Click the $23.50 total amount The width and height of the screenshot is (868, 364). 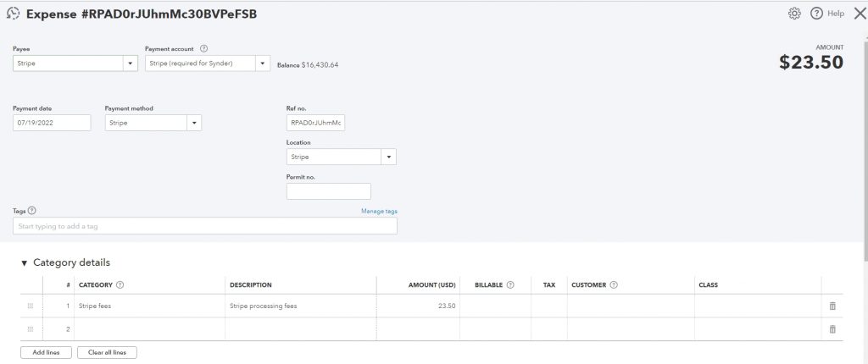(x=811, y=63)
